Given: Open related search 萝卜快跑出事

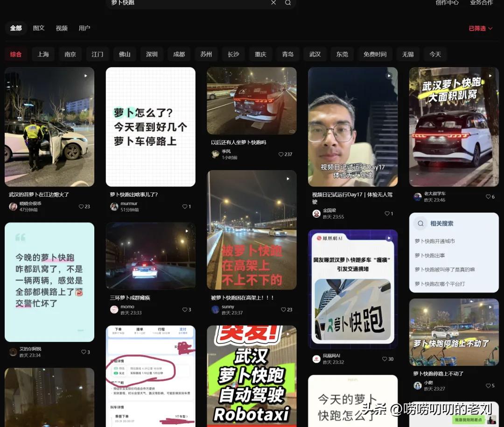Looking at the screenshot, I should point(430,256).
